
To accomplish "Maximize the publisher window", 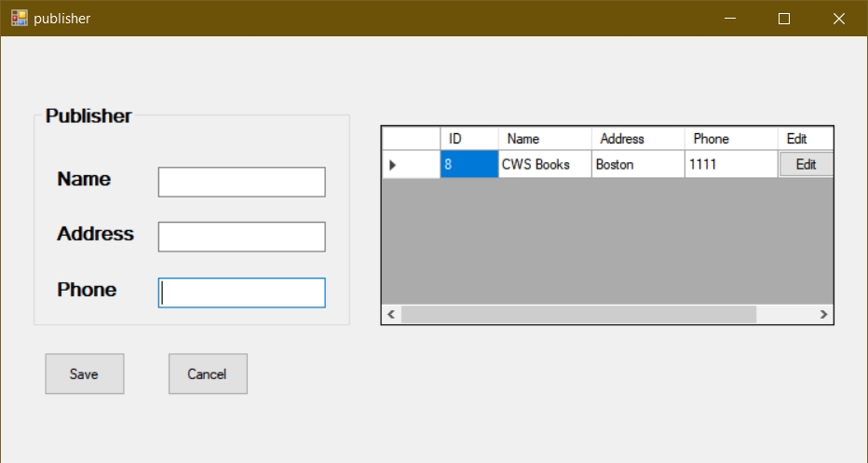I will (x=784, y=19).
